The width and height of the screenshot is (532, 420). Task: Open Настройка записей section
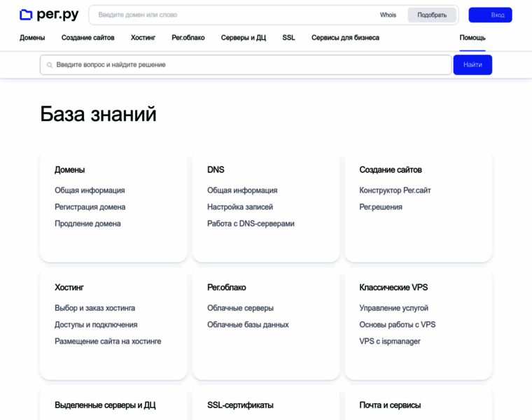pos(240,207)
